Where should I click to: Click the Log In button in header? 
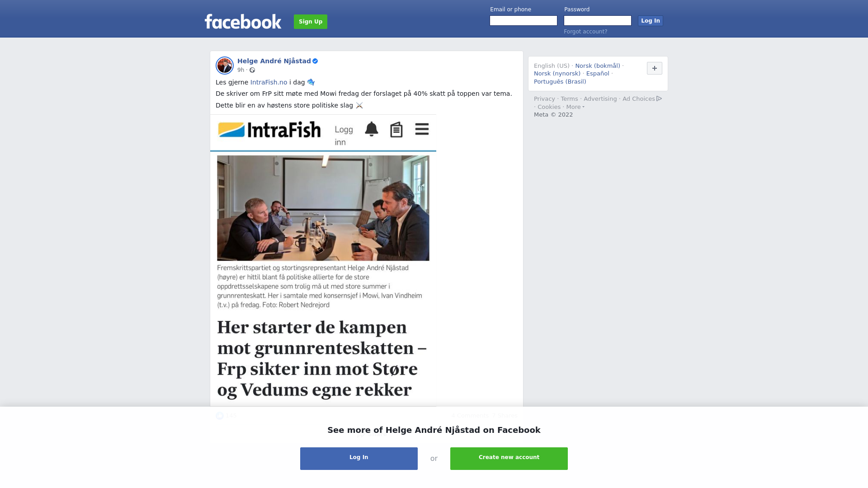pos(651,21)
